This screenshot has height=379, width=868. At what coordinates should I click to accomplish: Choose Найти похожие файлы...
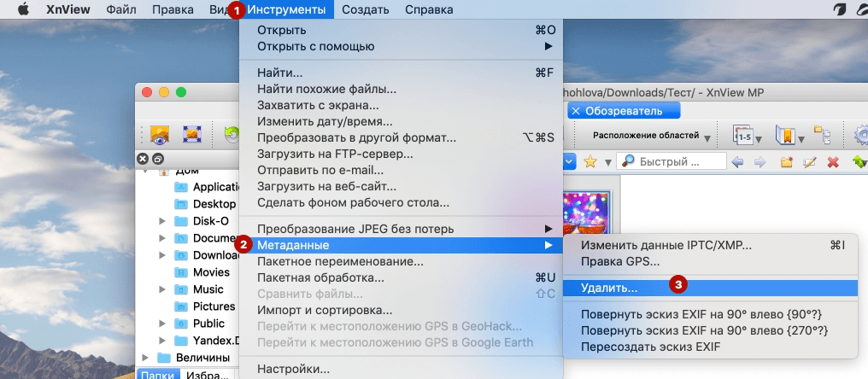pos(402,89)
